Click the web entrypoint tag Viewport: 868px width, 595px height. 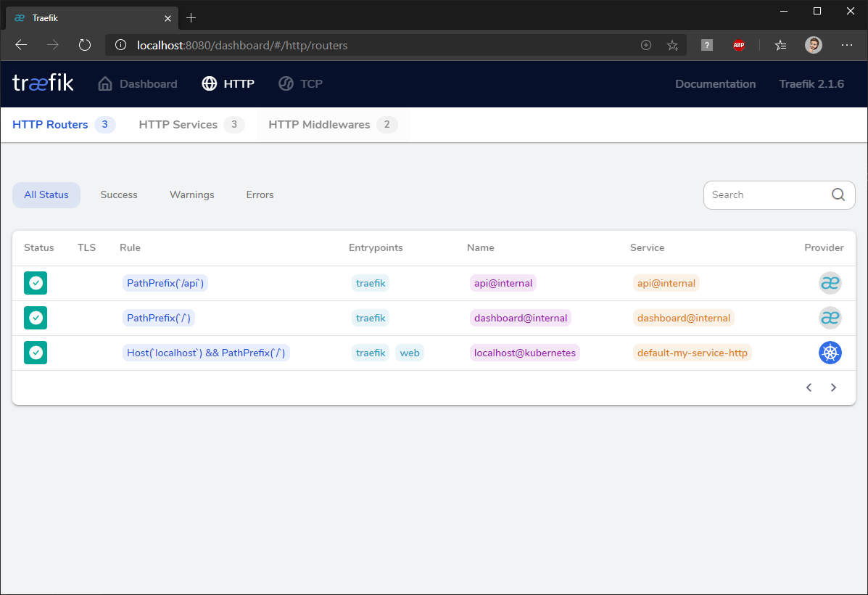pyautogui.click(x=410, y=353)
